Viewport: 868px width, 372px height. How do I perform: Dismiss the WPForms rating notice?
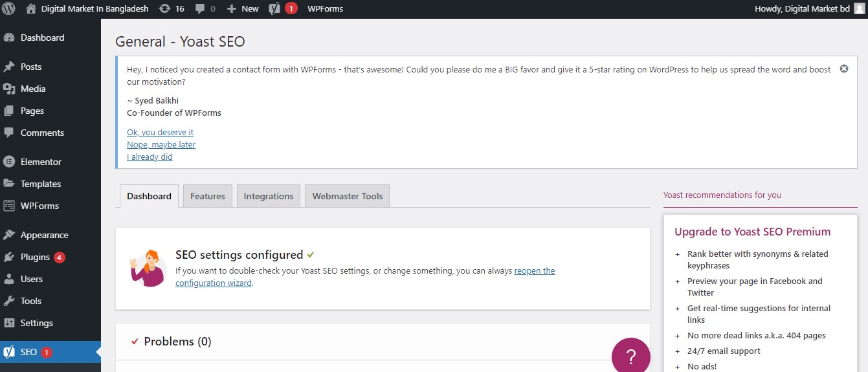(x=844, y=69)
